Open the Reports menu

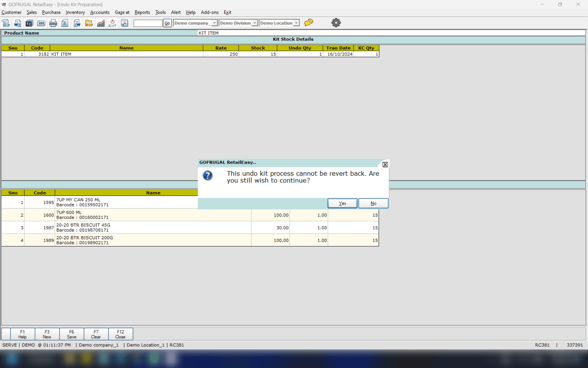142,12
